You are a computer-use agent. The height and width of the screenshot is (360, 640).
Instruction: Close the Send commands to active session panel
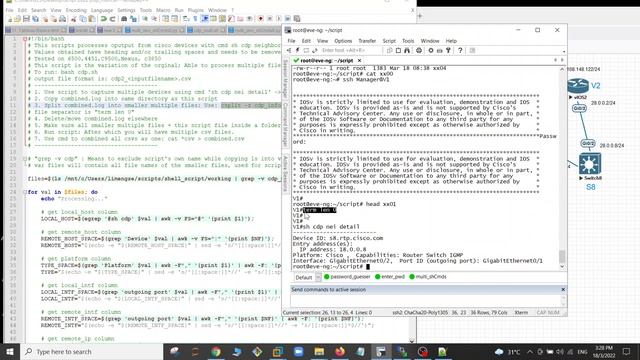[x=563, y=289]
